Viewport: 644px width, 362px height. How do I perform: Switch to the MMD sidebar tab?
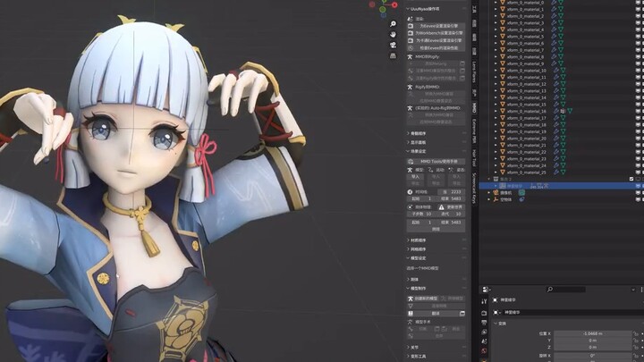point(474,108)
